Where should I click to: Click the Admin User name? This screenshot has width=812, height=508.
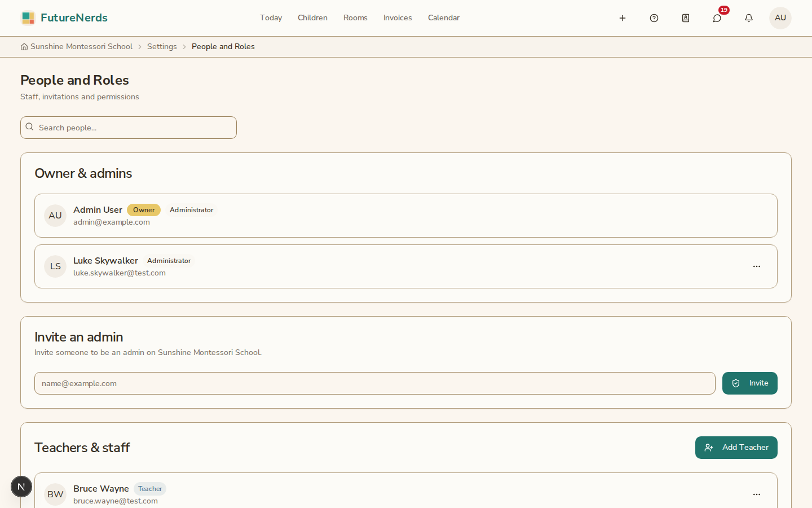pos(98,210)
